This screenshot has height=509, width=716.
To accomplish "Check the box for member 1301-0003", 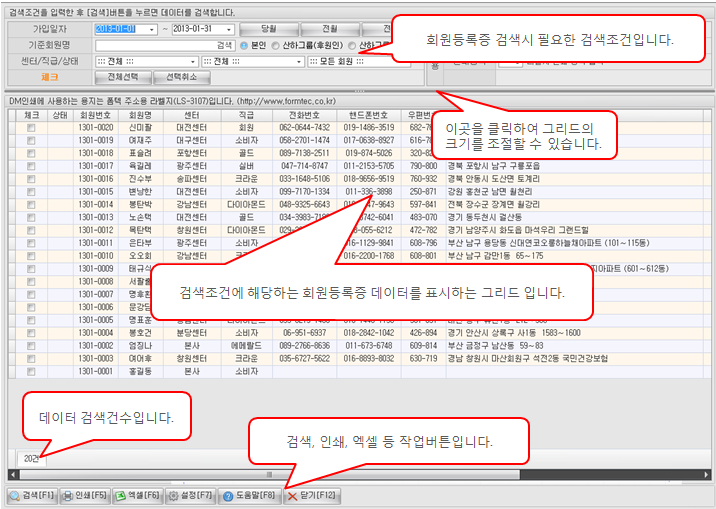I will coord(31,359).
